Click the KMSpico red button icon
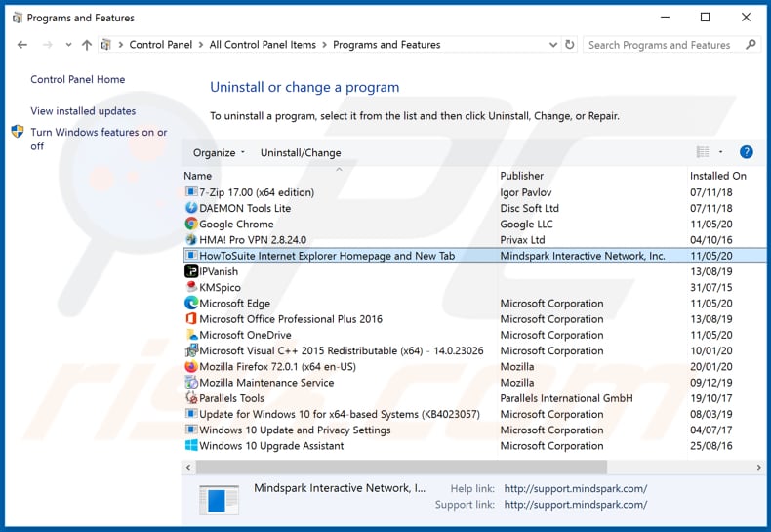 point(191,287)
